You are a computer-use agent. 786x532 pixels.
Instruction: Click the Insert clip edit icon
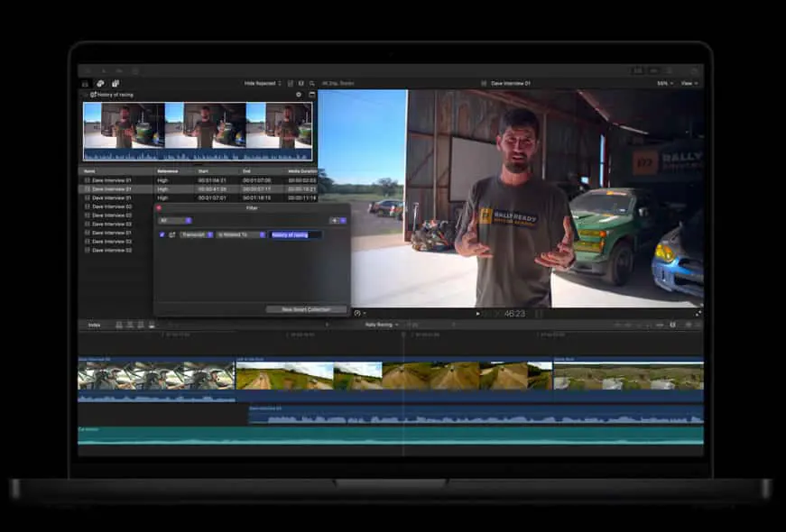click(x=130, y=326)
